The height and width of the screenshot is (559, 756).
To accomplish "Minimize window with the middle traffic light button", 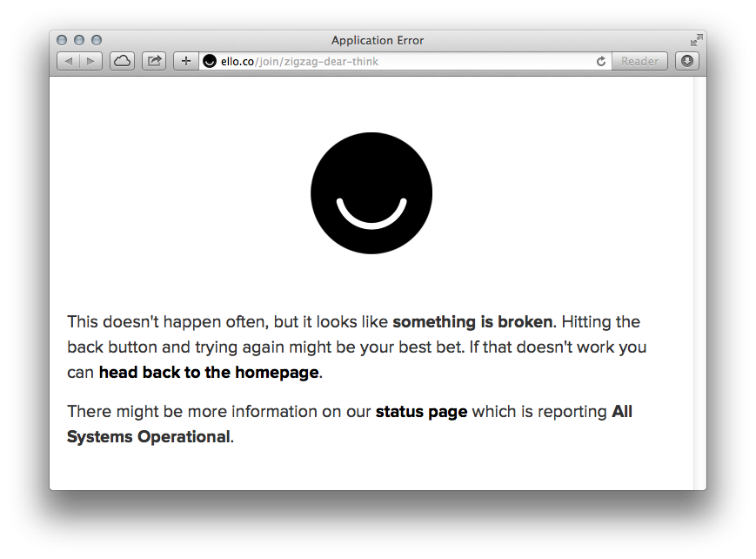I will (79, 40).
